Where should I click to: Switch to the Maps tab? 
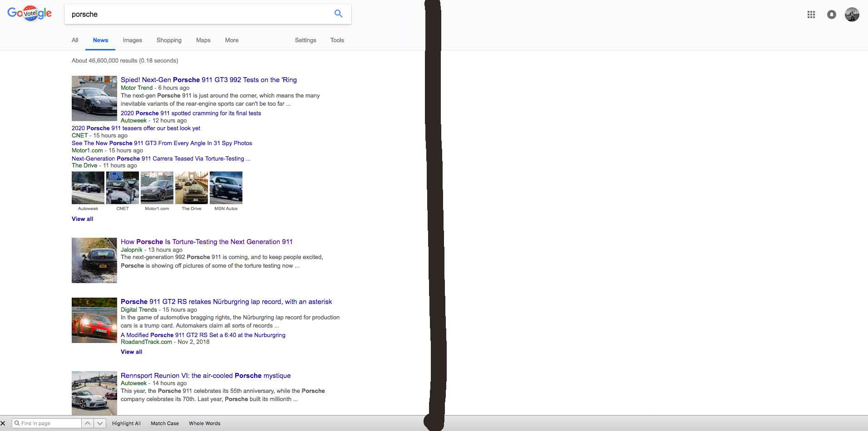[203, 40]
